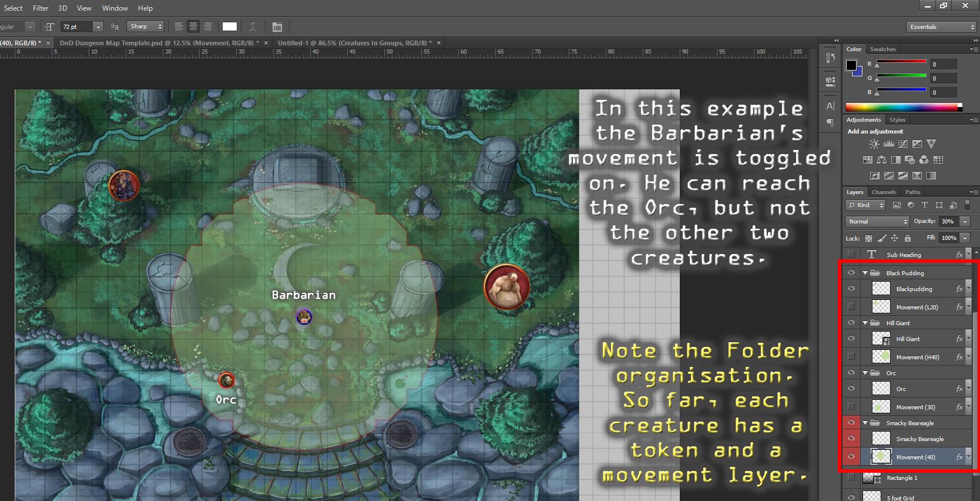Viewport: 980px width, 501px height.
Task: Add a Color Balance adjustment
Action: 882,159
